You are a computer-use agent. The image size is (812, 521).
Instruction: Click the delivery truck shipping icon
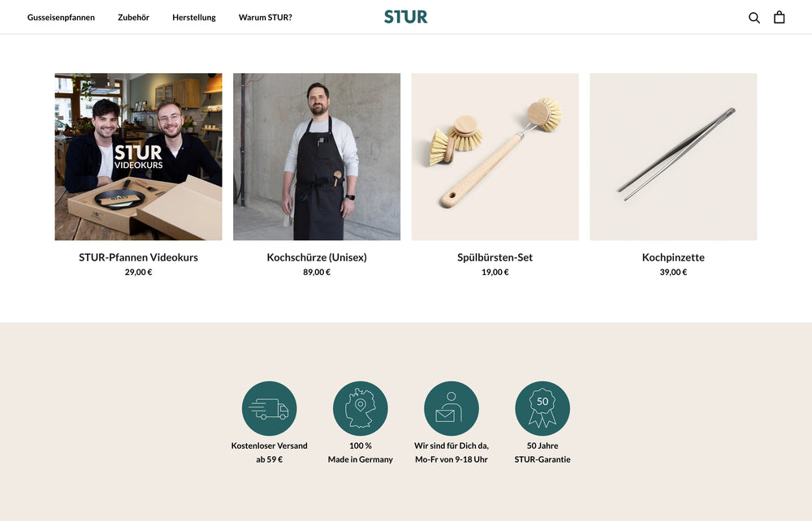[x=270, y=408]
